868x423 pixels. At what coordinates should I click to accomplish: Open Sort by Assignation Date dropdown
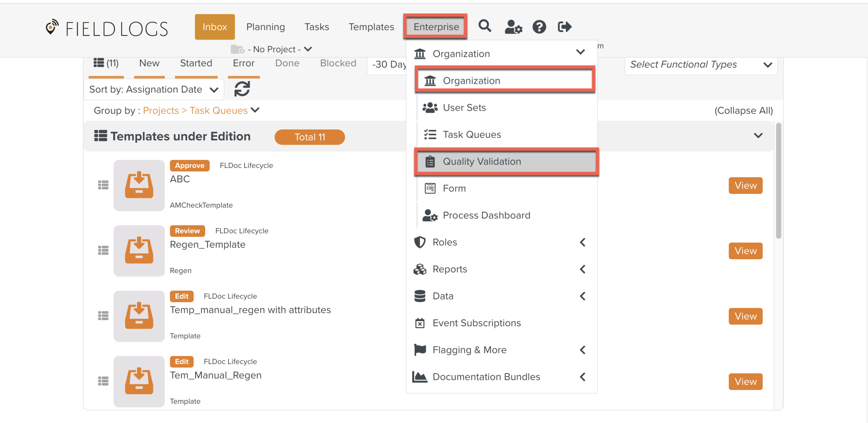point(154,90)
